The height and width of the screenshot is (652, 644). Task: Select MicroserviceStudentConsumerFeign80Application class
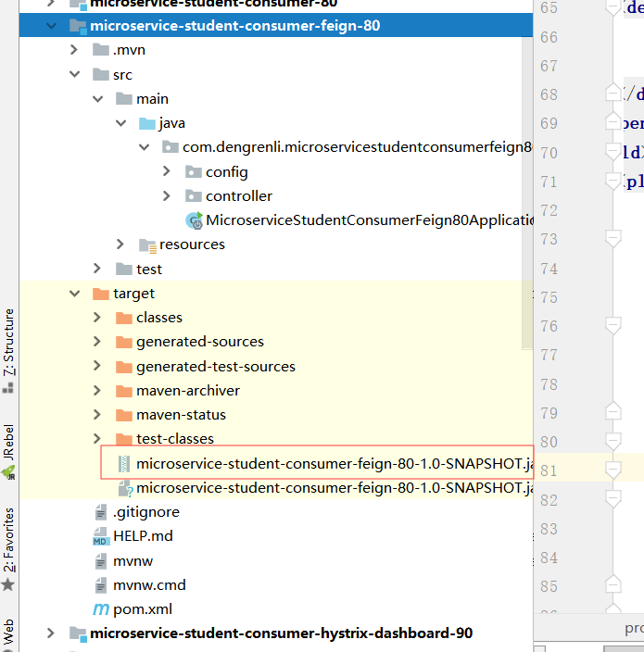[x=370, y=220]
